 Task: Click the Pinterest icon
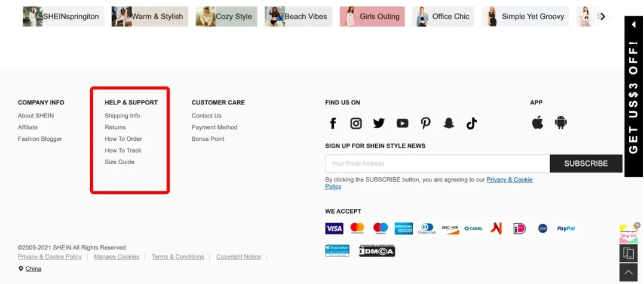coord(425,124)
